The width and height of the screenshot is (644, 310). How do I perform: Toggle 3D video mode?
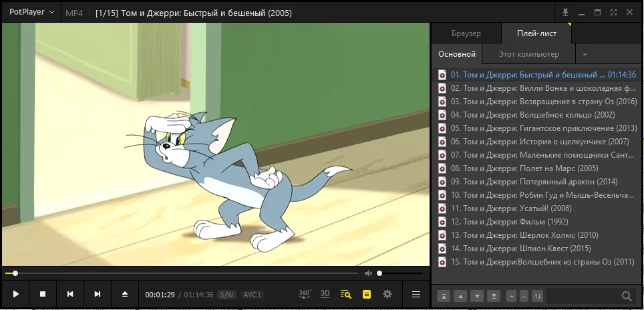pos(325,293)
